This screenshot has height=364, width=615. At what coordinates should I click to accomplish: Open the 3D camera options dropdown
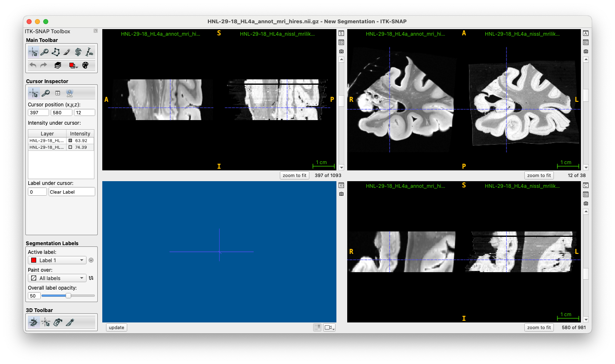[x=329, y=327]
